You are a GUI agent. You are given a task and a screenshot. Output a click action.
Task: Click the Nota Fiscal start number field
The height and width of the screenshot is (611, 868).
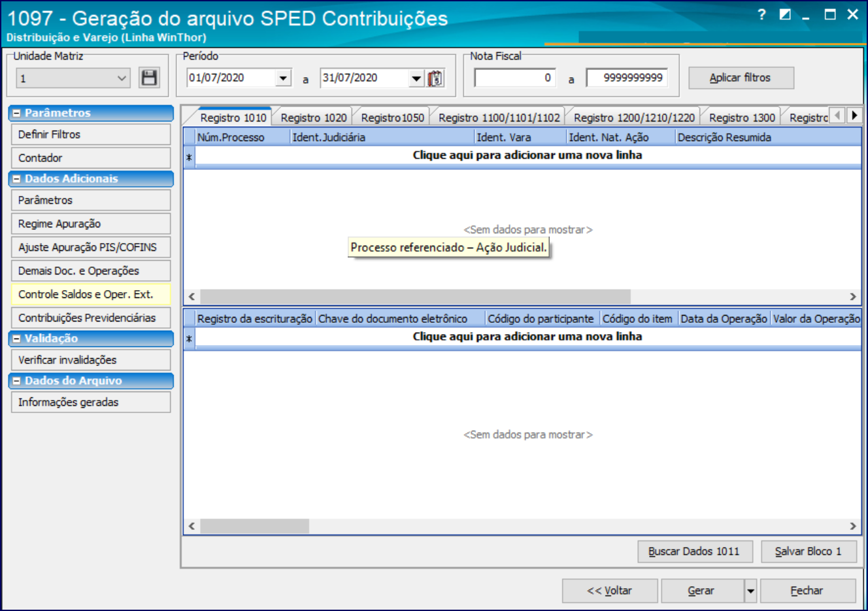[515, 78]
